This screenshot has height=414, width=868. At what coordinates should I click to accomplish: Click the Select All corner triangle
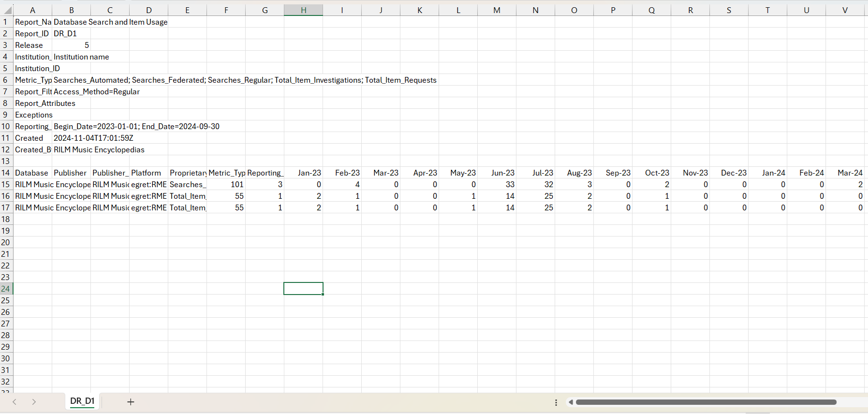click(7, 10)
